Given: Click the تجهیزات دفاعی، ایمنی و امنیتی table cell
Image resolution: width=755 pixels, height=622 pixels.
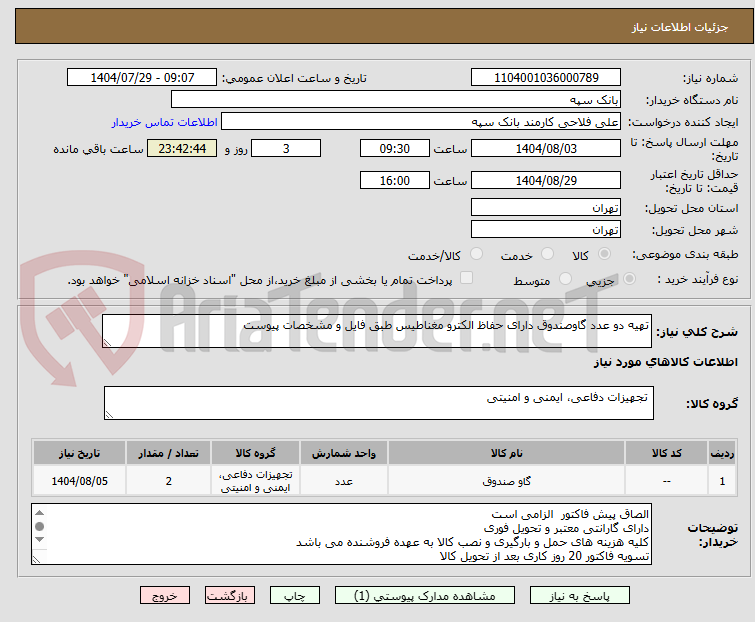Looking at the screenshot, I should coord(255,480).
